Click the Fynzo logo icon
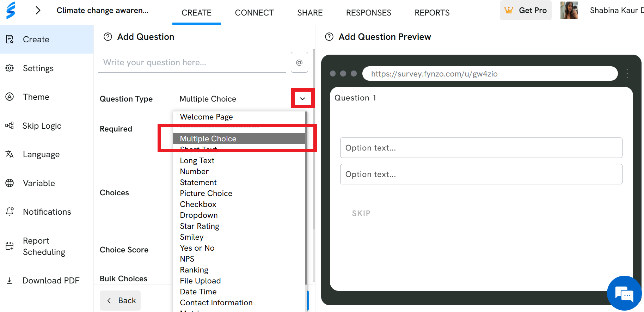This screenshot has height=312, width=644. (11, 10)
